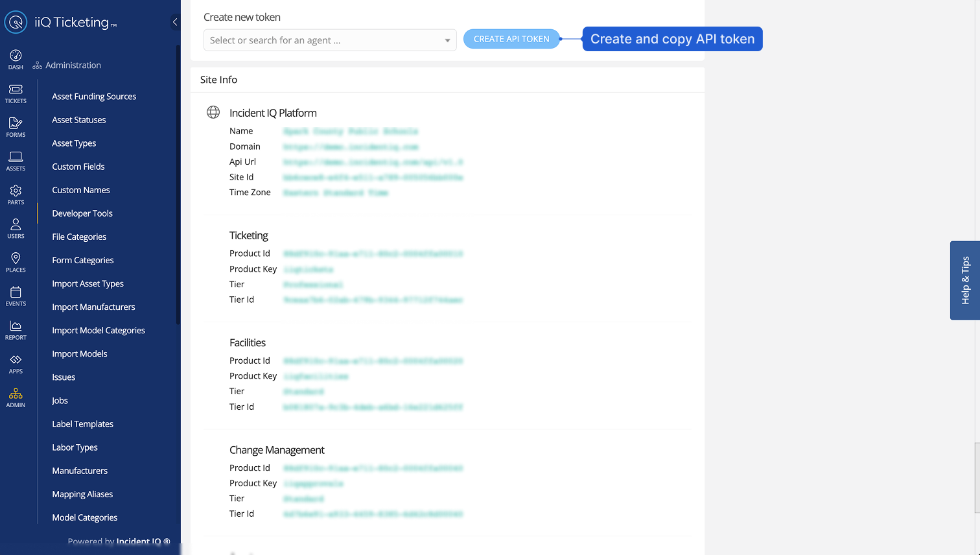The height and width of the screenshot is (555, 980).
Task: Click the iiQ Ticketing logo icon
Action: pyautogui.click(x=16, y=22)
